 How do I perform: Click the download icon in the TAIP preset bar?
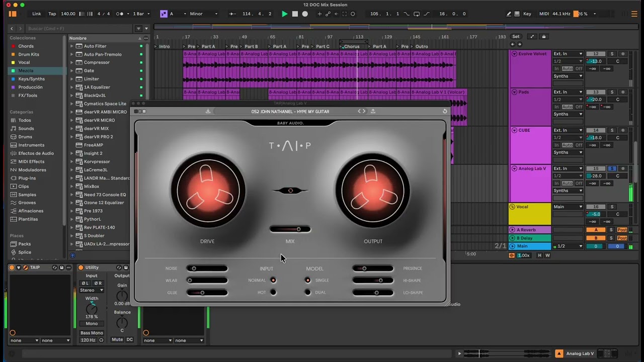coord(208,111)
